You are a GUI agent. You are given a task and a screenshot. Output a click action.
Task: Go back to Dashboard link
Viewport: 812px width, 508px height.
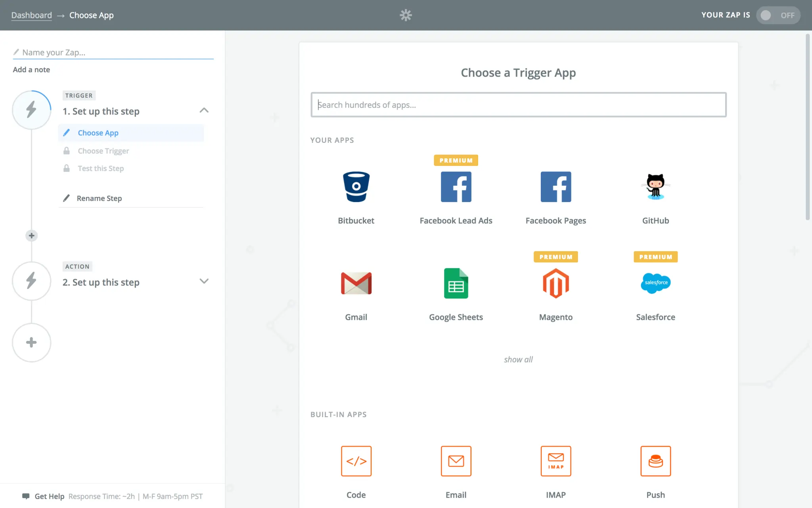[31, 15]
